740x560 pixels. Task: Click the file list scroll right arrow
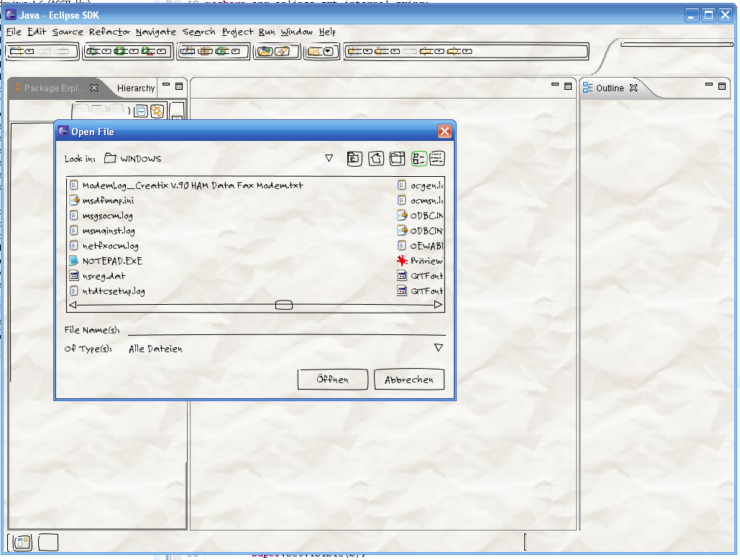[x=439, y=305]
